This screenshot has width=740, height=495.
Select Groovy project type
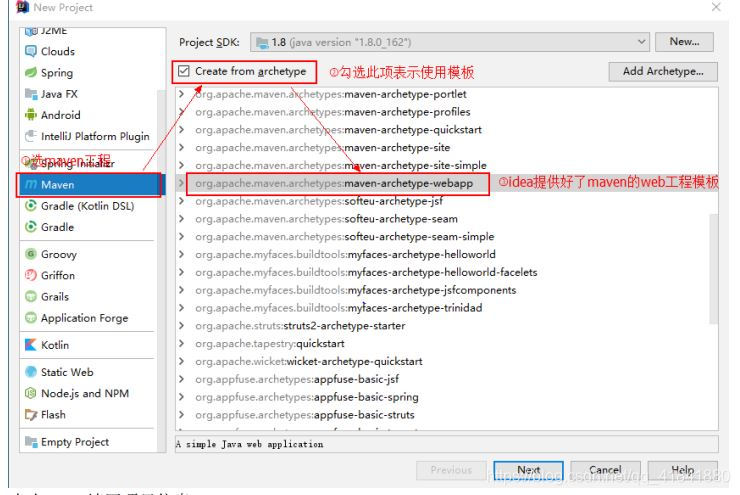tap(90, 254)
